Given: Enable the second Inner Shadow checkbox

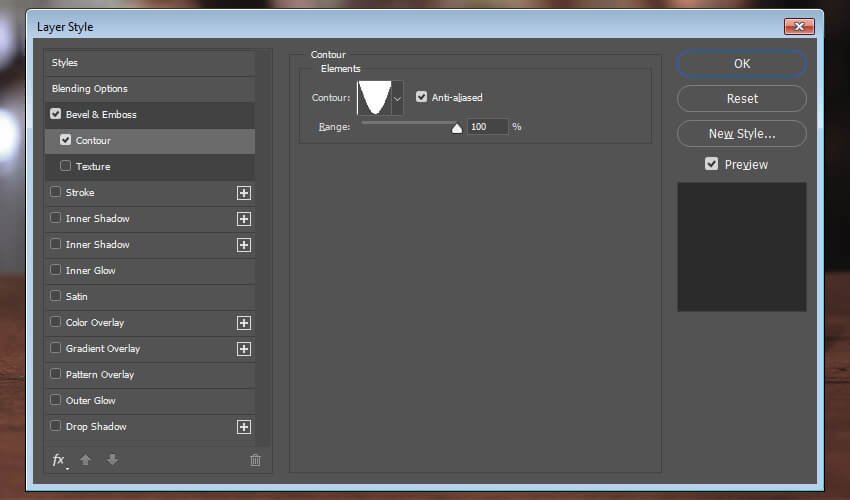Looking at the screenshot, I should coord(55,243).
